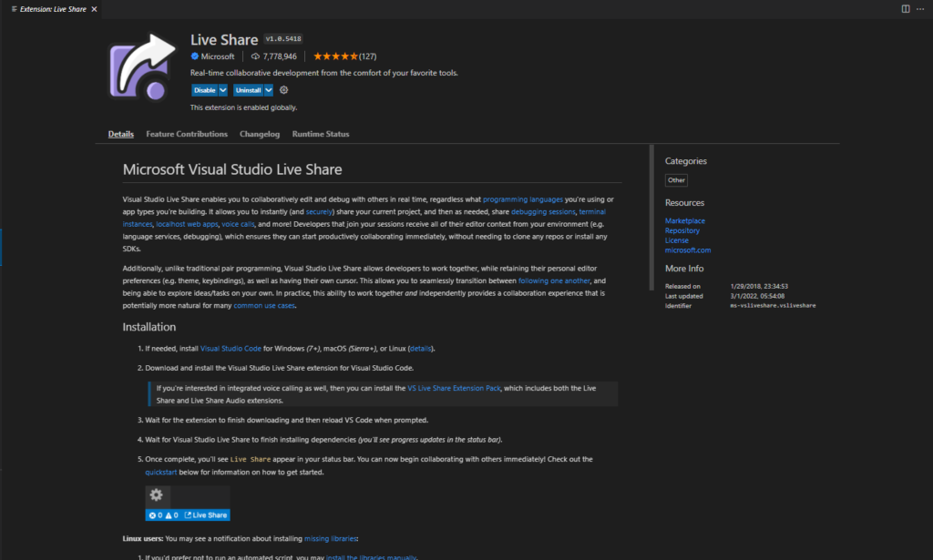Open the programming languages link

click(522, 199)
